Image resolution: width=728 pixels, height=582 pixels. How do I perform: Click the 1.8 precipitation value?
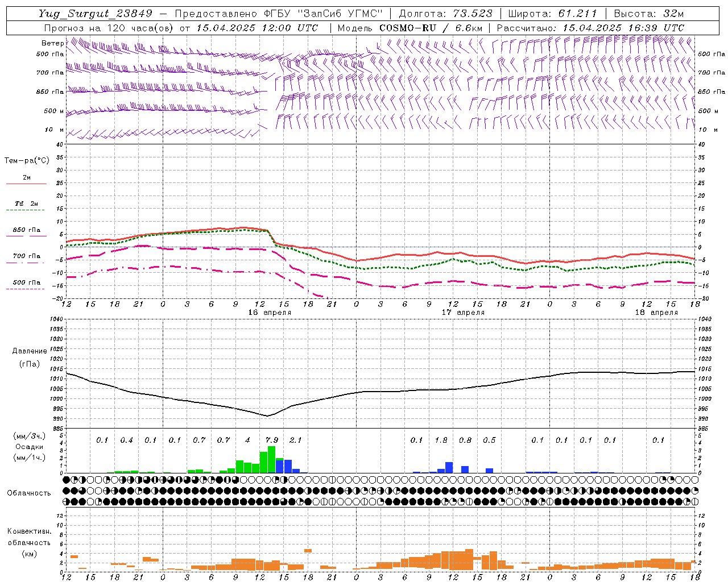click(441, 440)
